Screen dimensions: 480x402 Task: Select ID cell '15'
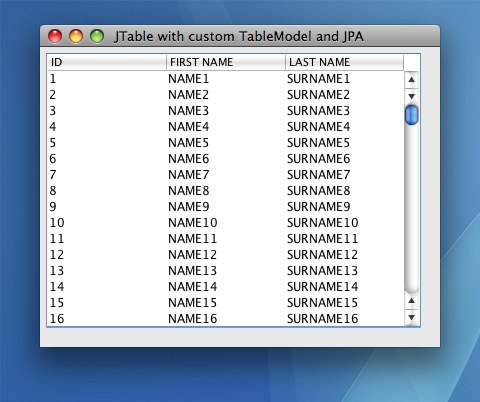(107, 303)
